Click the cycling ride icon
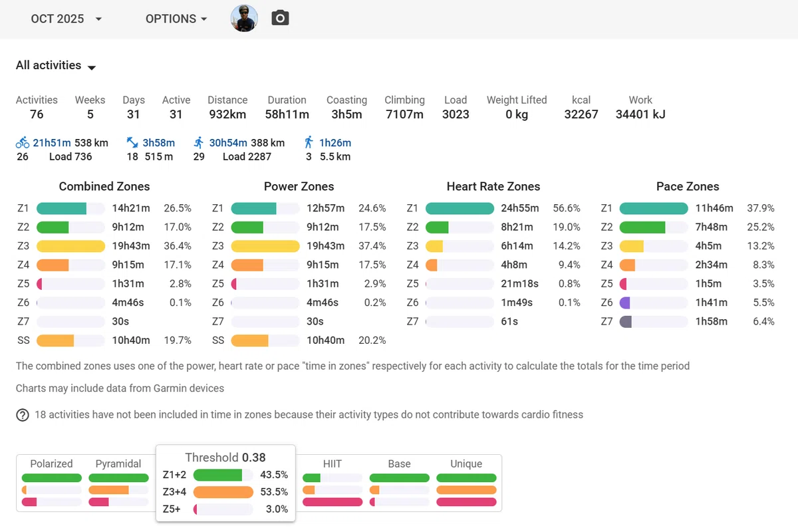 pyautogui.click(x=23, y=142)
